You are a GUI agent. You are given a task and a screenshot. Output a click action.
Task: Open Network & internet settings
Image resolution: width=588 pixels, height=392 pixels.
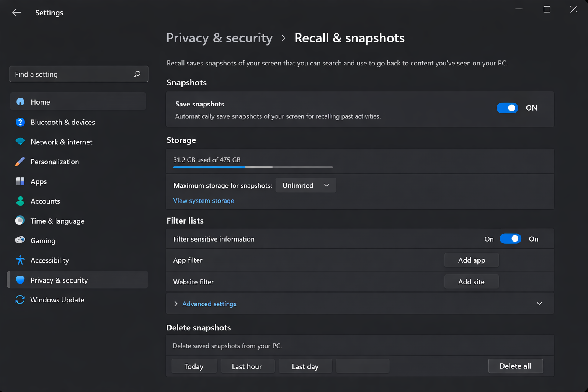(78, 142)
